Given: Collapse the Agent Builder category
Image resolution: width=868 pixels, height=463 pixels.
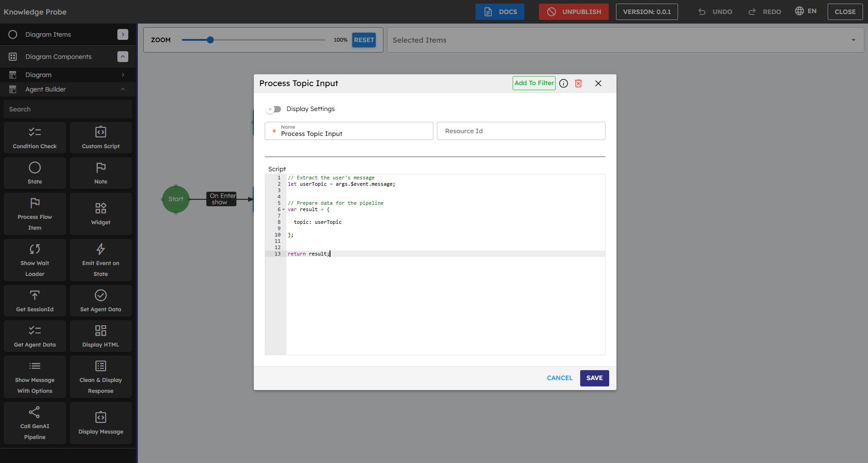Looking at the screenshot, I should click(123, 89).
